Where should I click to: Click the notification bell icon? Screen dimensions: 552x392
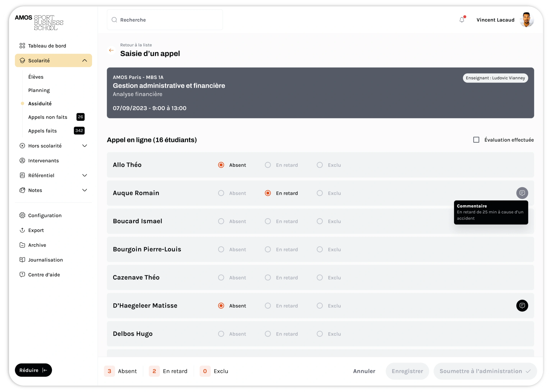pyautogui.click(x=462, y=20)
